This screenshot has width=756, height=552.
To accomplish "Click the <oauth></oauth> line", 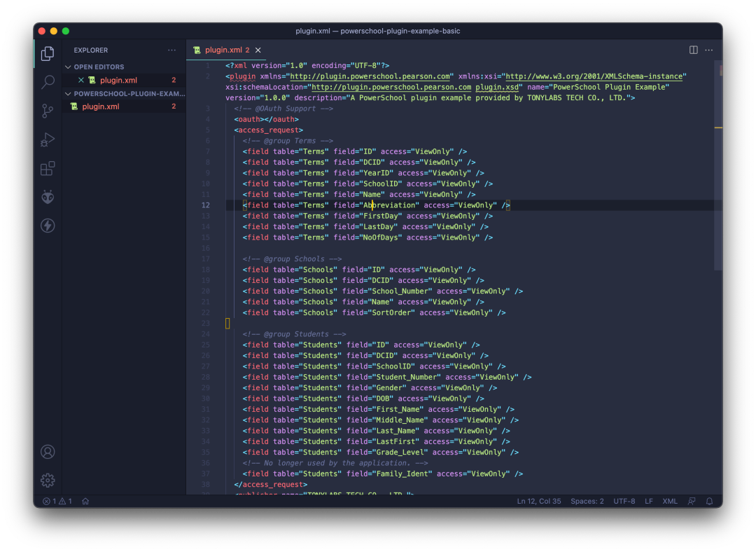I will click(x=266, y=119).
